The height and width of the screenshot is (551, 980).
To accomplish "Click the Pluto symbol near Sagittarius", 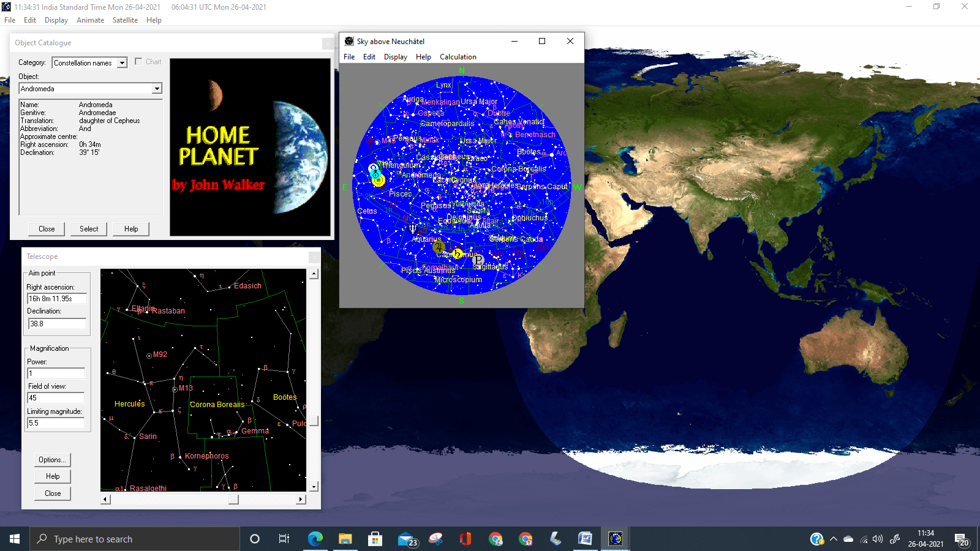I will pyautogui.click(x=478, y=260).
